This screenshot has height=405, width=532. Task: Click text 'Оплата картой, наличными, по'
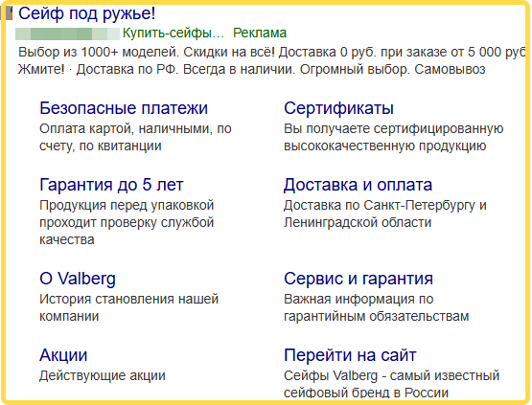pyautogui.click(x=135, y=129)
